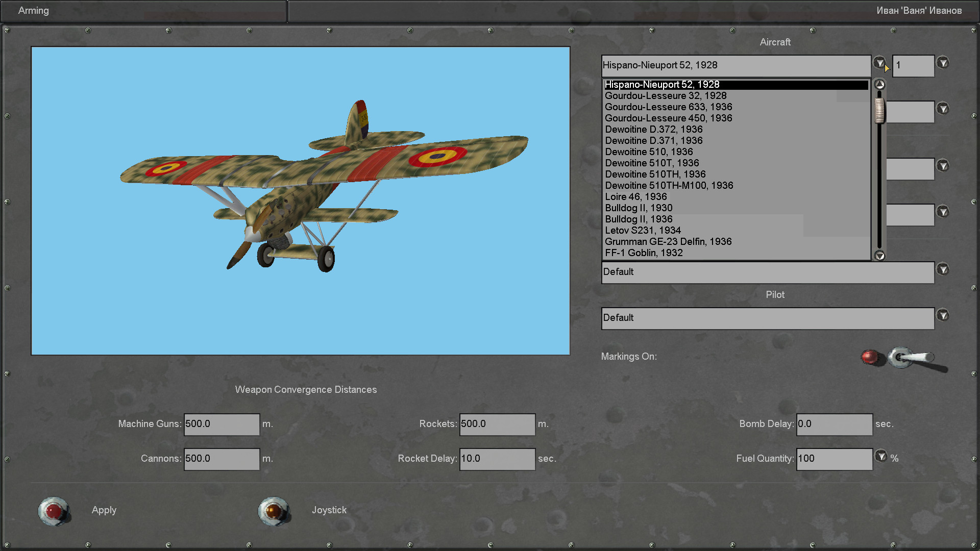
Task: Select Dewoitine D.372, 1936 from list
Action: point(653,130)
